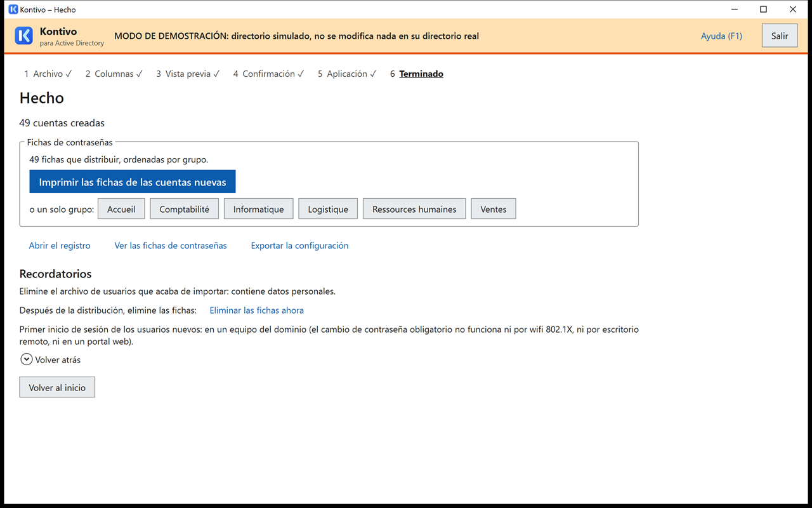Click Imprimir las fichas de las cuentas nuevas

pyautogui.click(x=133, y=182)
